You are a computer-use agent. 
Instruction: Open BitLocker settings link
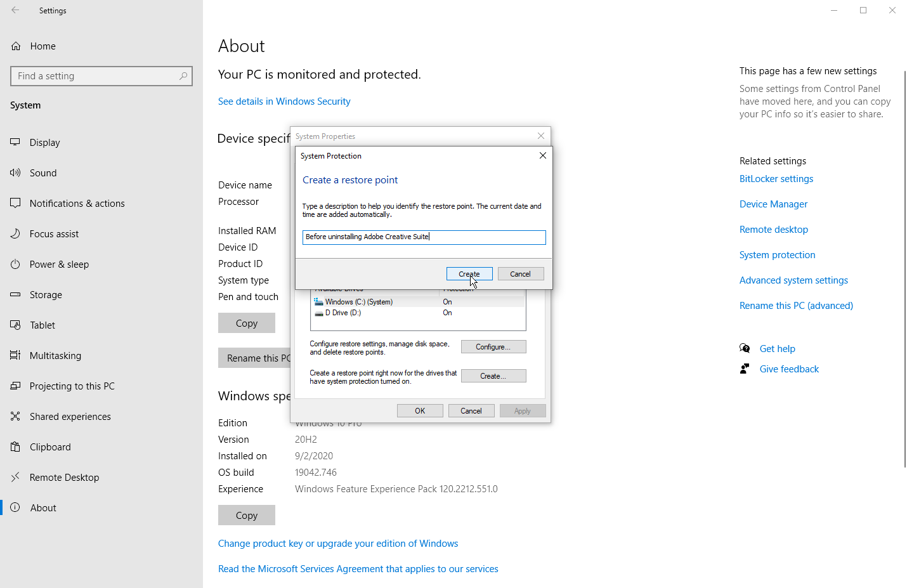(x=776, y=179)
